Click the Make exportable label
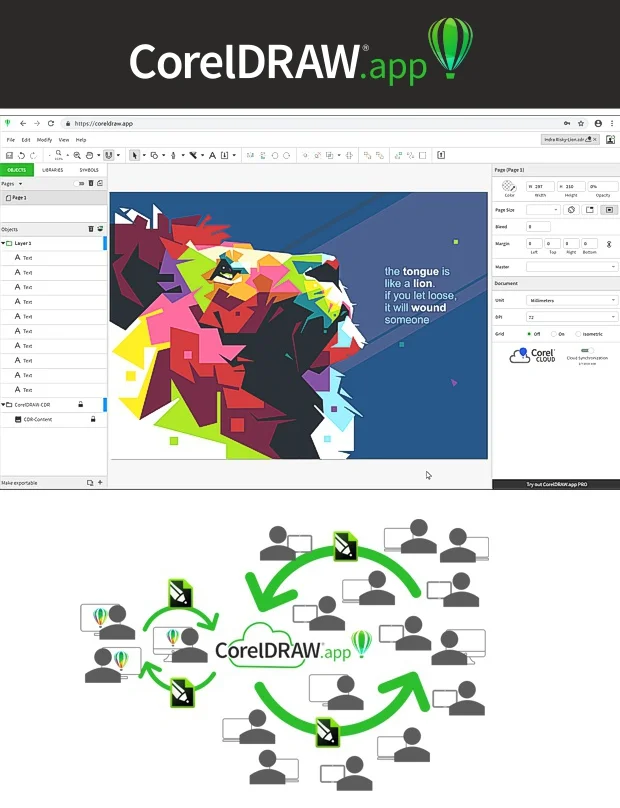620x808 pixels. pos(20,483)
